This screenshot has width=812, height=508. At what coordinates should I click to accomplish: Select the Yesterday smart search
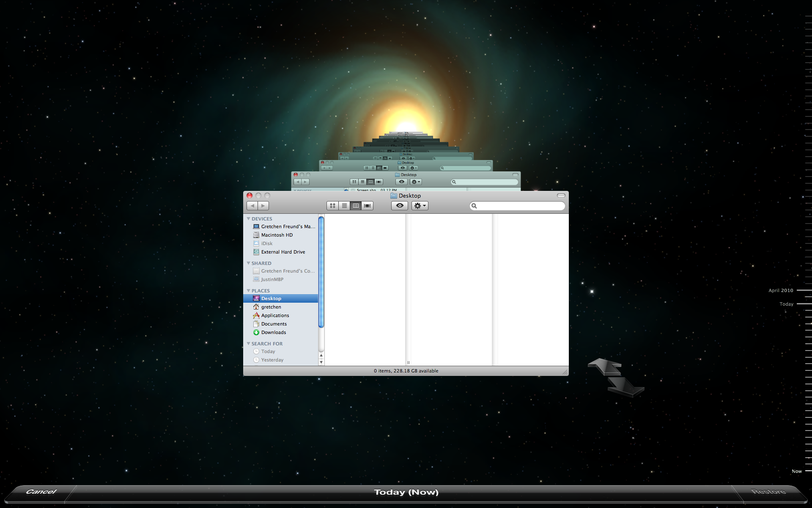[272, 360]
